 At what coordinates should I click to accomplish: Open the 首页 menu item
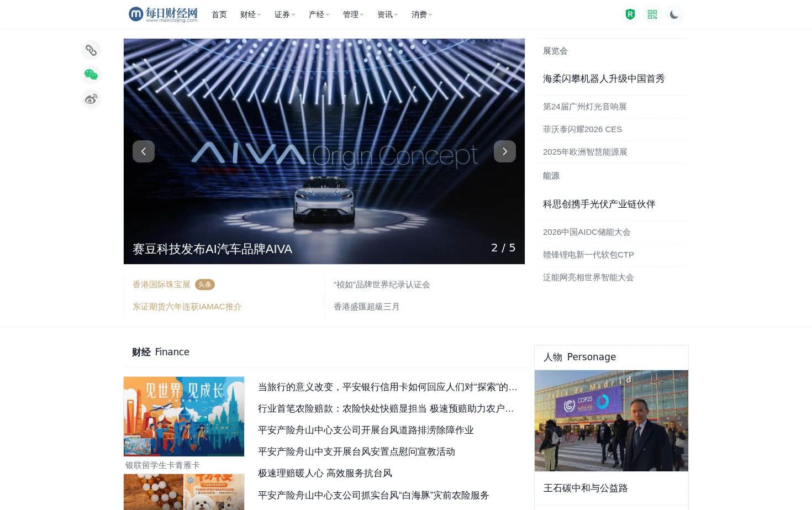(219, 14)
